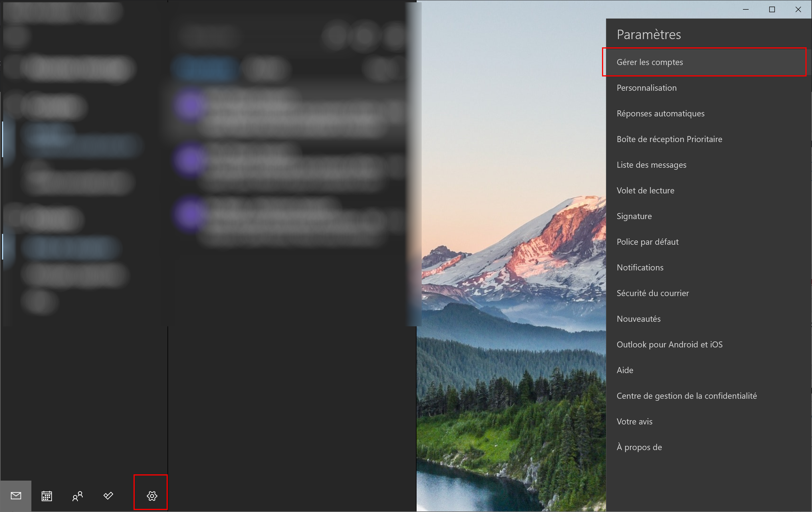Switch to the Calendar app icon
This screenshot has width=812, height=512.
click(x=47, y=496)
